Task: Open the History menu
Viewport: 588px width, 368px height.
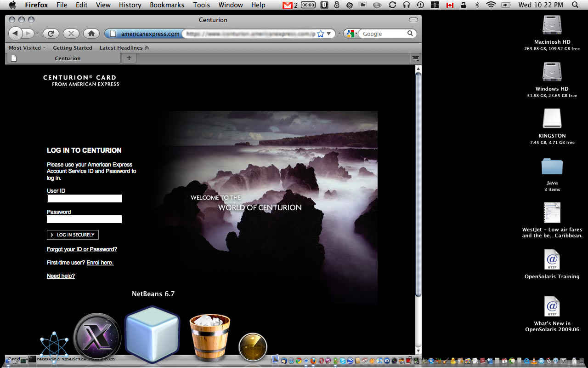Action: (x=130, y=5)
